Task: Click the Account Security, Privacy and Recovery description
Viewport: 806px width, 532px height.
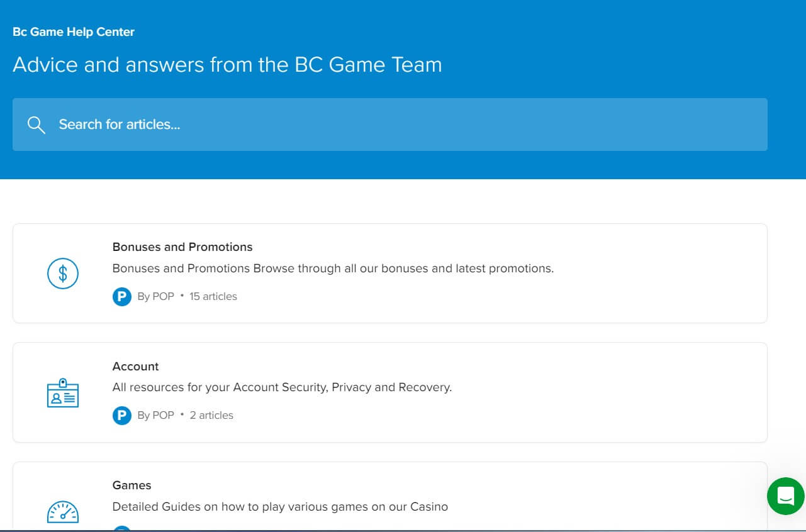Action: (x=283, y=387)
